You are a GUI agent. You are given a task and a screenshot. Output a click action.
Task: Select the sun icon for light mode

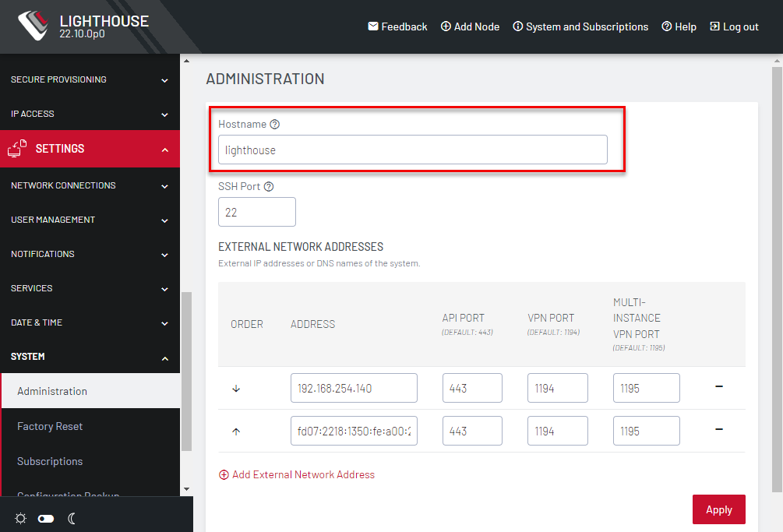click(x=21, y=518)
